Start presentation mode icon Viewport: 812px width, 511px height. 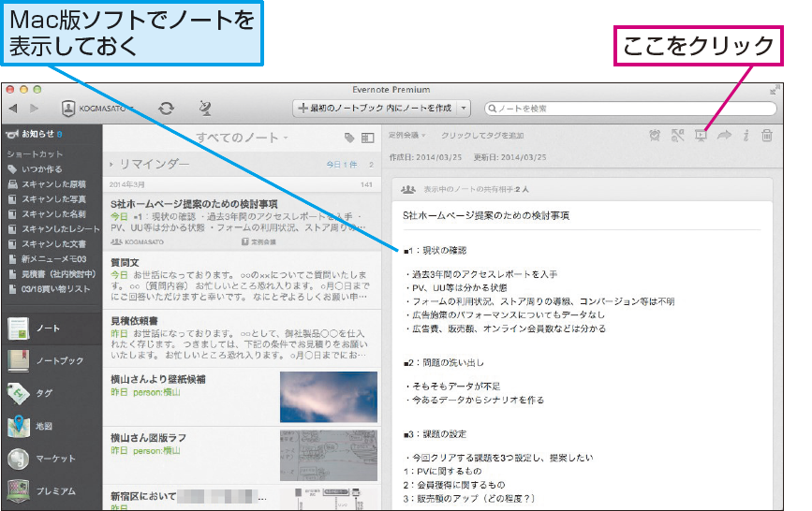(x=701, y=136)
